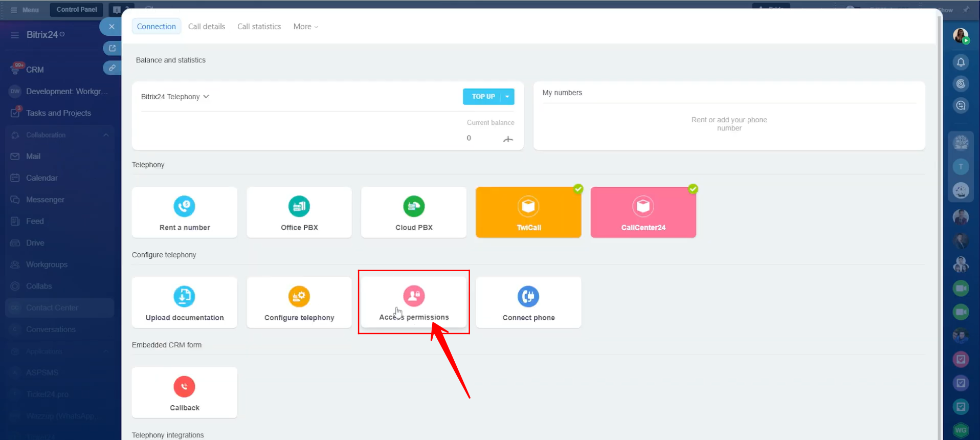980x440 pixels.
Task: Open the Rent a number tile
Action: point(184,212)
